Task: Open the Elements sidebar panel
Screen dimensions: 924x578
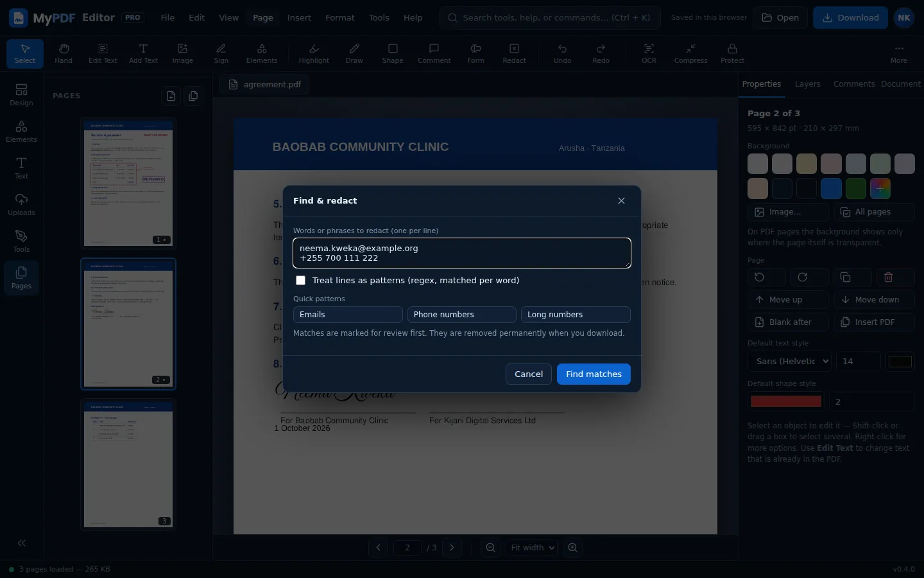Action: point(21,132)
